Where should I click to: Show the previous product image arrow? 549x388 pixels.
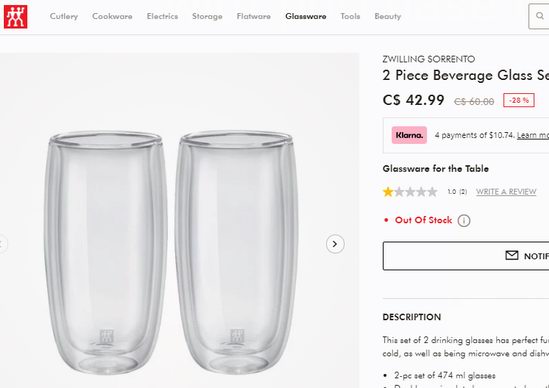click(2, 244)
